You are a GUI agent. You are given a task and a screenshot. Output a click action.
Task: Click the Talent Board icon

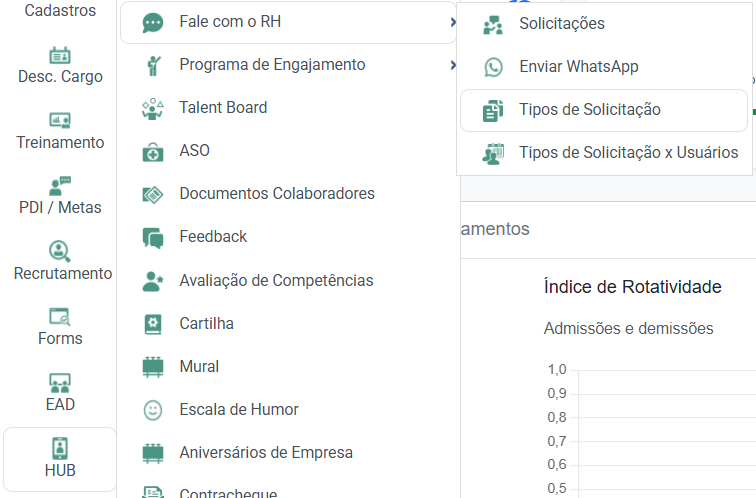153,108
